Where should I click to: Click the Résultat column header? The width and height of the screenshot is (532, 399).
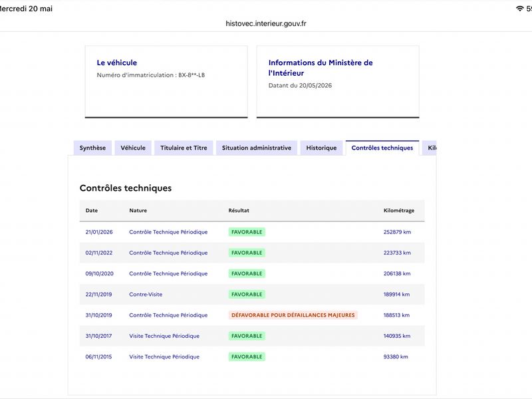tap(239, 210)
